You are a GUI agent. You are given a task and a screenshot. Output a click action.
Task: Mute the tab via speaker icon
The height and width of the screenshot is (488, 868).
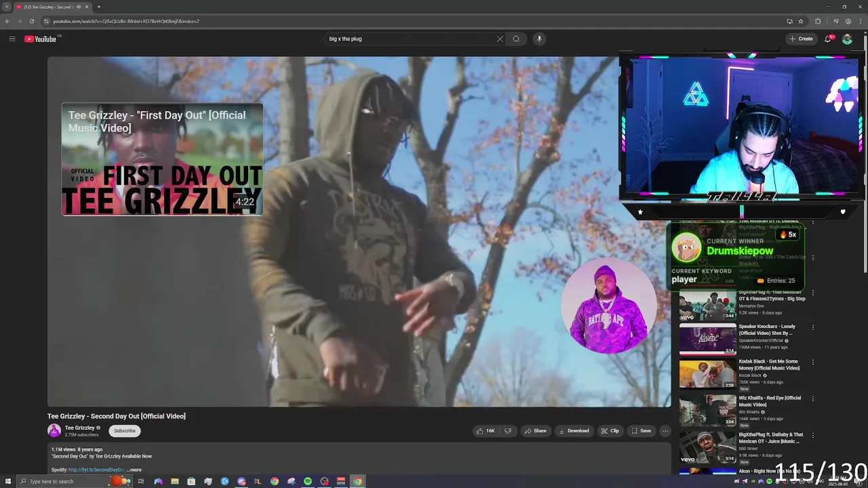(x=79, y=7)
